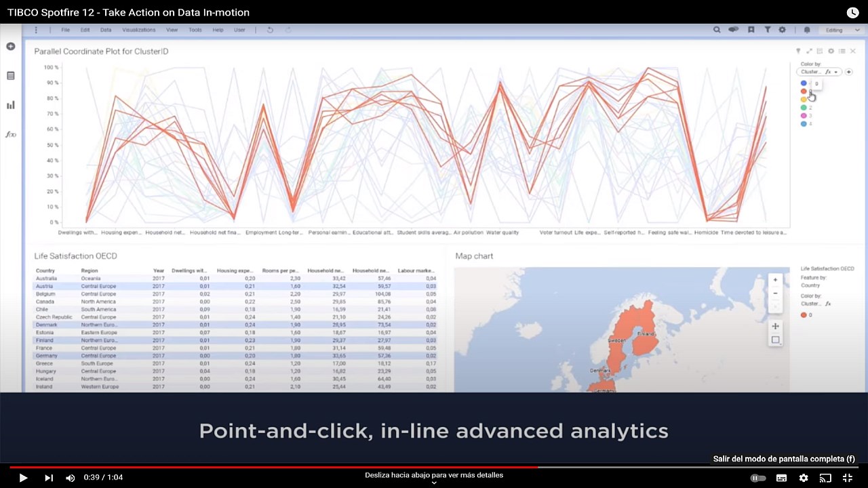
Task: Select the Denmark row in the table
Action: point(235,325)
